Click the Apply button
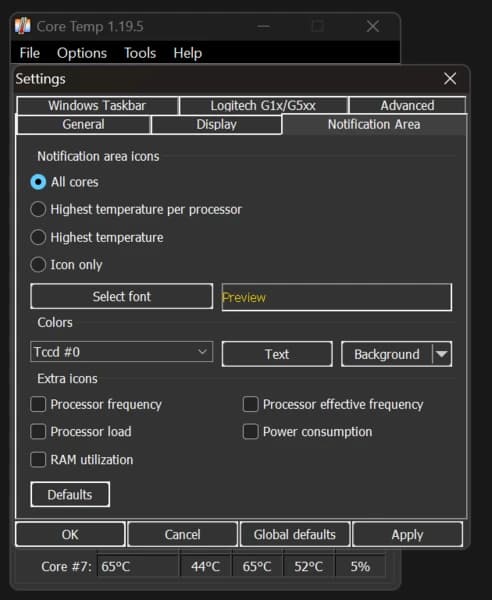 [x=407, y=534]
